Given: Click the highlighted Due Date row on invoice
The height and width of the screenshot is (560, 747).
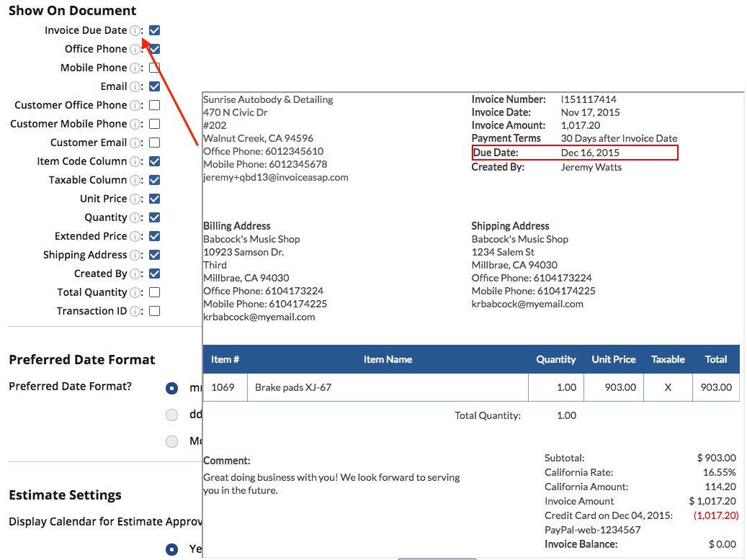Looking at the screenshot, I should 575,153.
